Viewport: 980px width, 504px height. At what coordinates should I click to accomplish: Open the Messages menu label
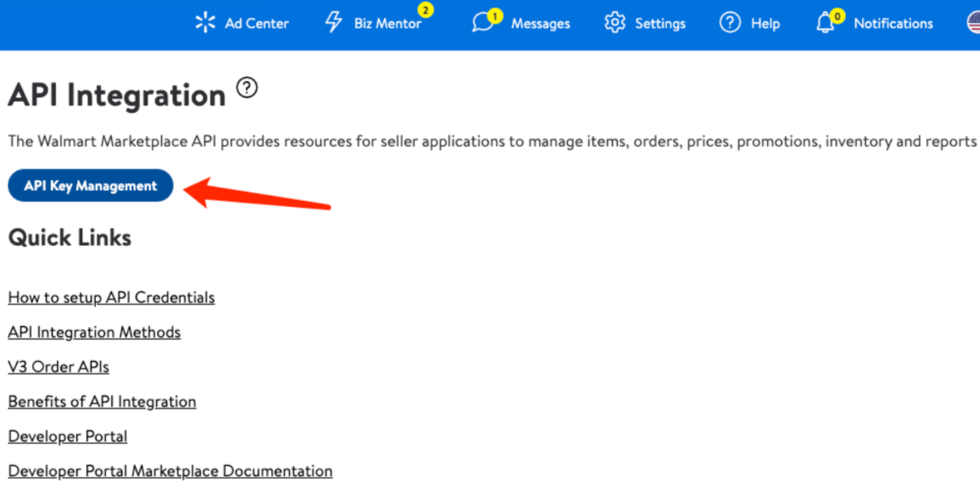pos(541,23)
